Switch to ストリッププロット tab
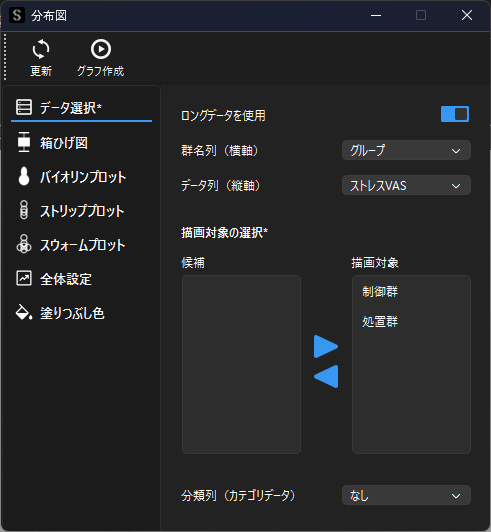The width and height of the screenshot is (491, 532). (81, 211)
